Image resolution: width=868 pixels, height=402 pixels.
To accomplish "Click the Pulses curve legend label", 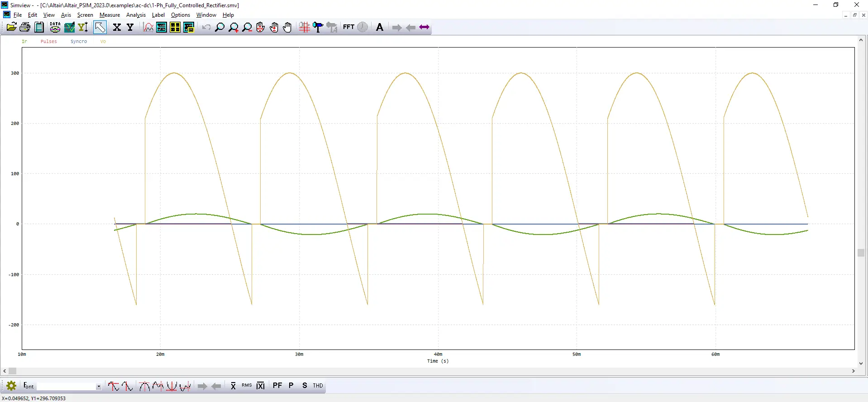I will (49, 41).
